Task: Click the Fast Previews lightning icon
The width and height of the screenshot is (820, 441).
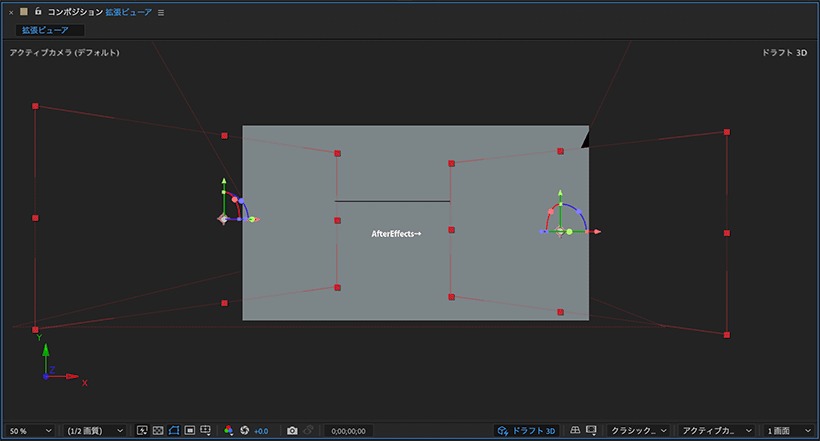Action: (x=142, y=431)
